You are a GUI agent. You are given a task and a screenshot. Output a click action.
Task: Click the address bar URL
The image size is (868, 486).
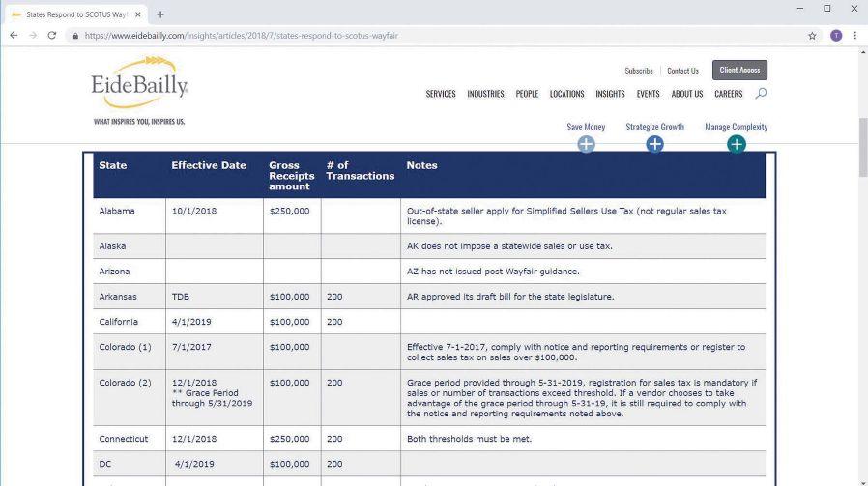click(242, 36)
